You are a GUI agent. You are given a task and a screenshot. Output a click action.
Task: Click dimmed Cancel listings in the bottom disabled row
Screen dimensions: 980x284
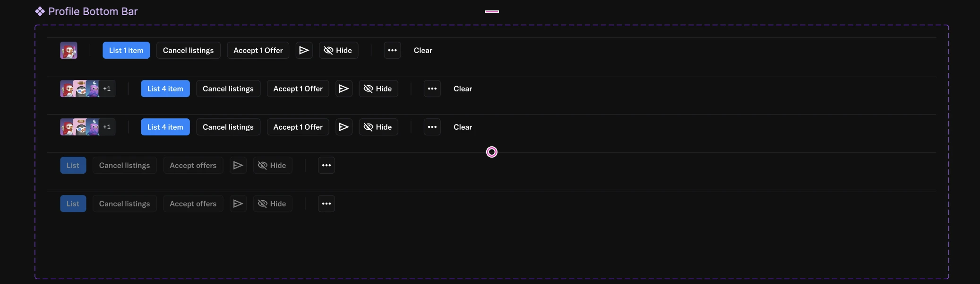[125, 204]
